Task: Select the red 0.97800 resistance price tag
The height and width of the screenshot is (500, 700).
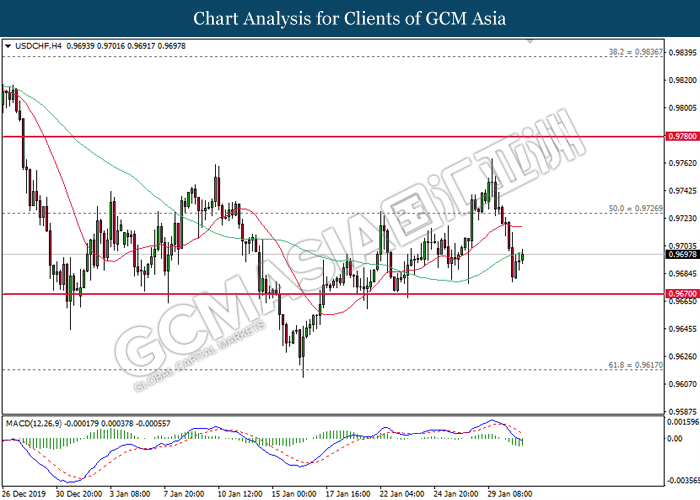Action: pos(682,135)
